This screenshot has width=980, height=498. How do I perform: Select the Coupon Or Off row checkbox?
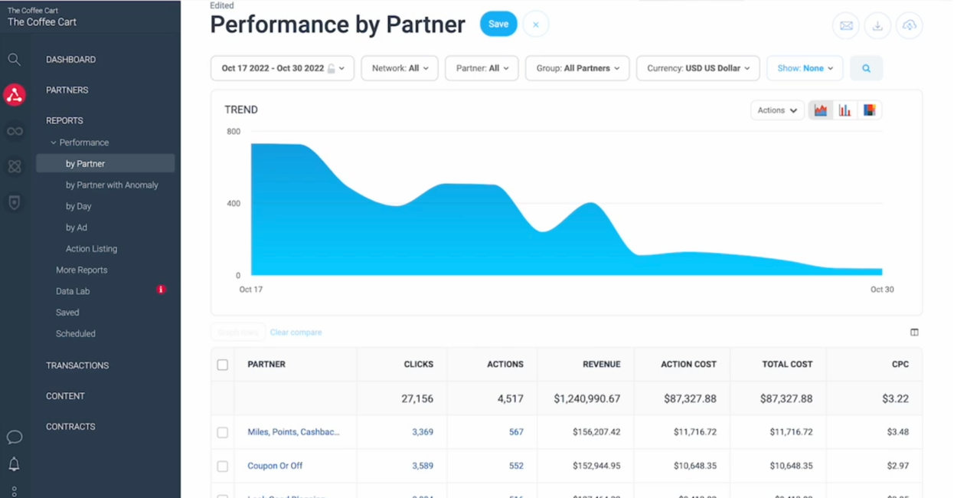click(223, 466)
